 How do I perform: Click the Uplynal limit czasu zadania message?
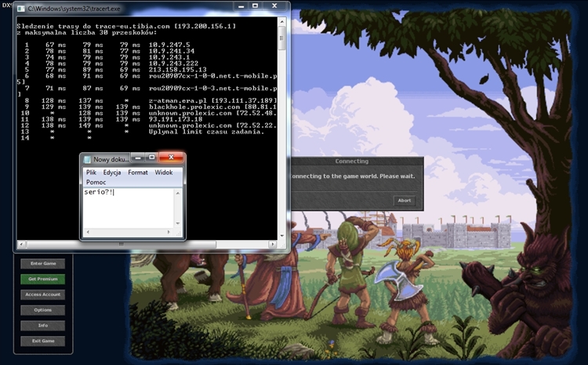click(x=207, y=132)
